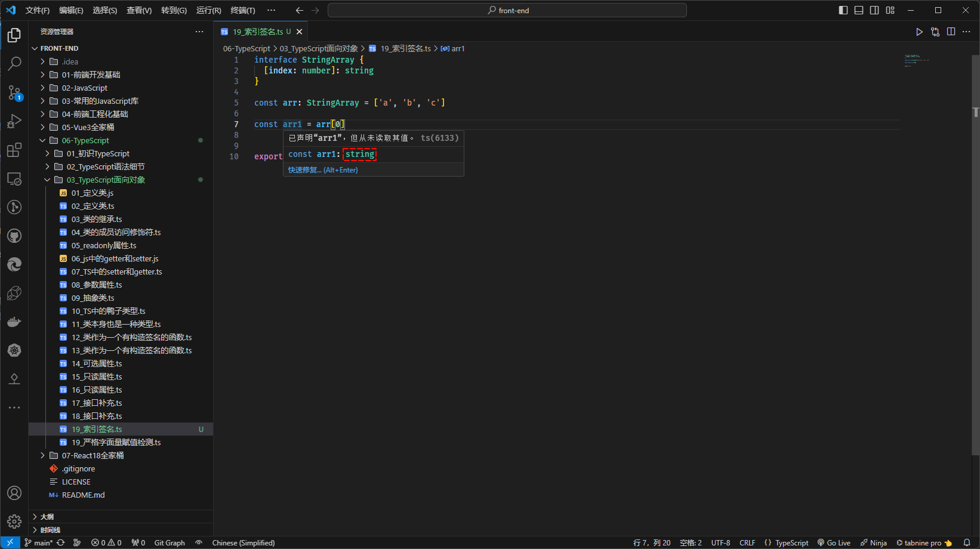The image size is (980, 549).
Task: Open the 终端(T) menu
Action: tap(242, 10)
